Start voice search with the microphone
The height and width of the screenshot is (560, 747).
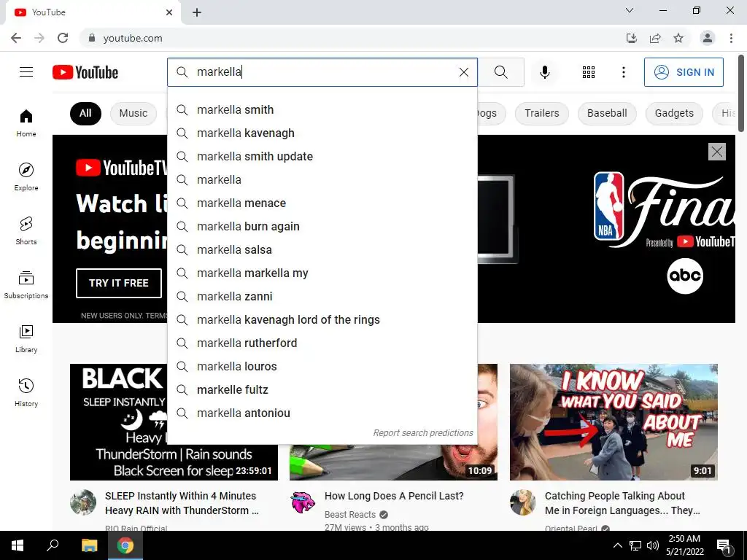click(544, 72)
